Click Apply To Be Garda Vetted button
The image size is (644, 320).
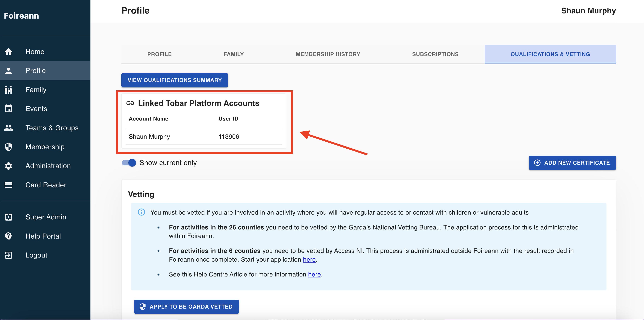tap(186, 306)
